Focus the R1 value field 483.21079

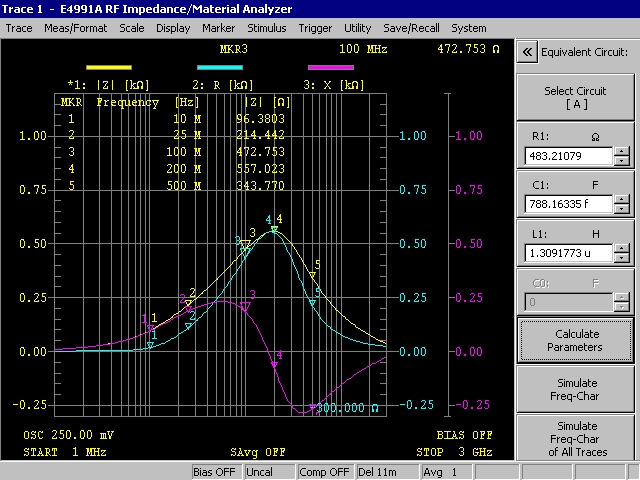tap(569, 156)
